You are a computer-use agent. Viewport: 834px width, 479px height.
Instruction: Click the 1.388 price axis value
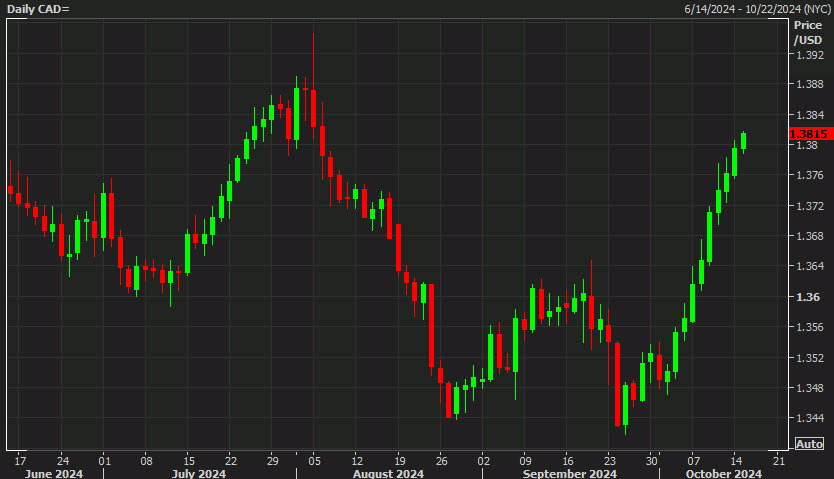tap(809, 85)
